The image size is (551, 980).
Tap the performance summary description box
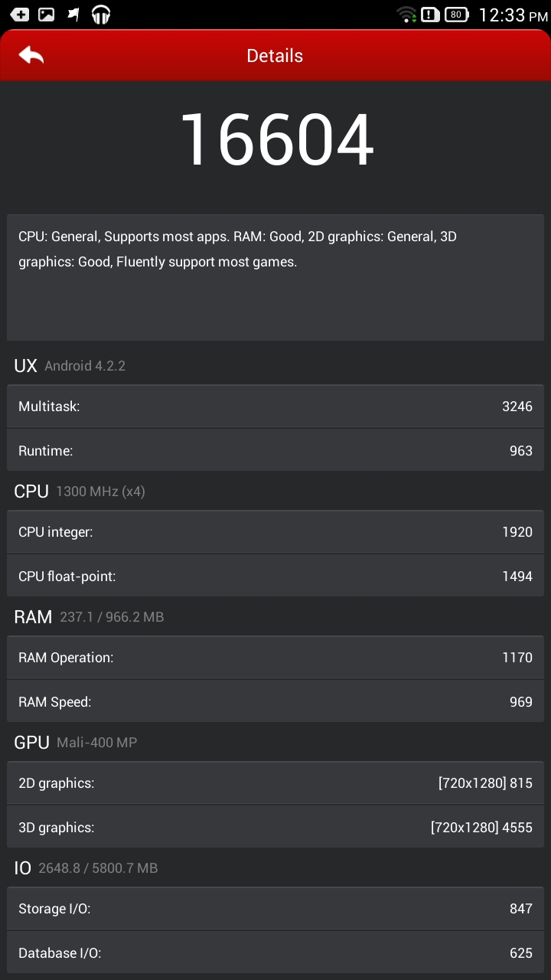[275, 277]
